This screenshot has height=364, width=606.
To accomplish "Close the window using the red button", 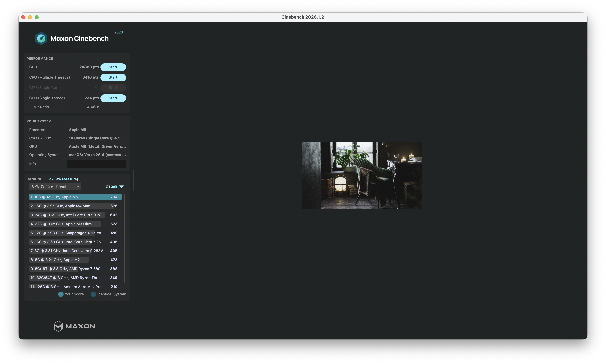I will pyautogui.click(x=23, y=17).
